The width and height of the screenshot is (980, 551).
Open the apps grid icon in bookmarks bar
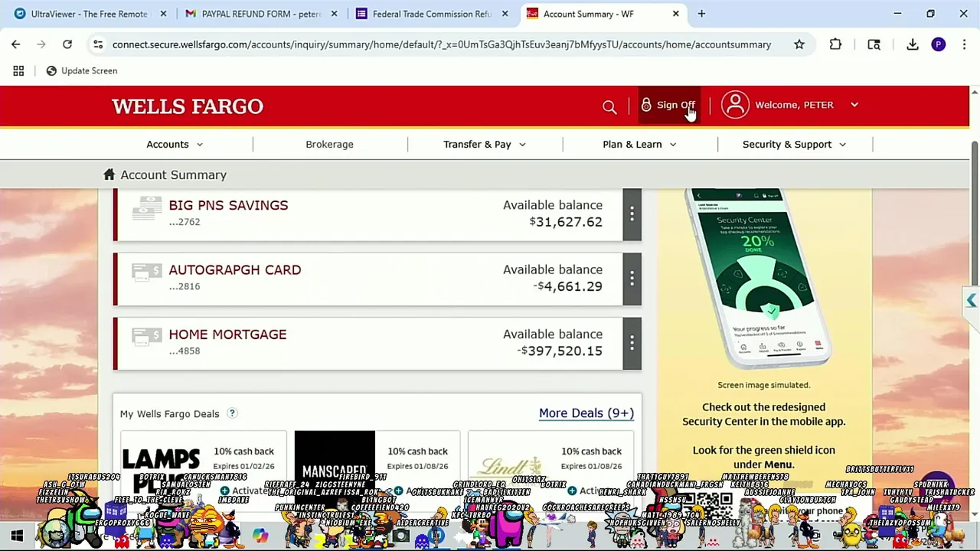(18, 70)
